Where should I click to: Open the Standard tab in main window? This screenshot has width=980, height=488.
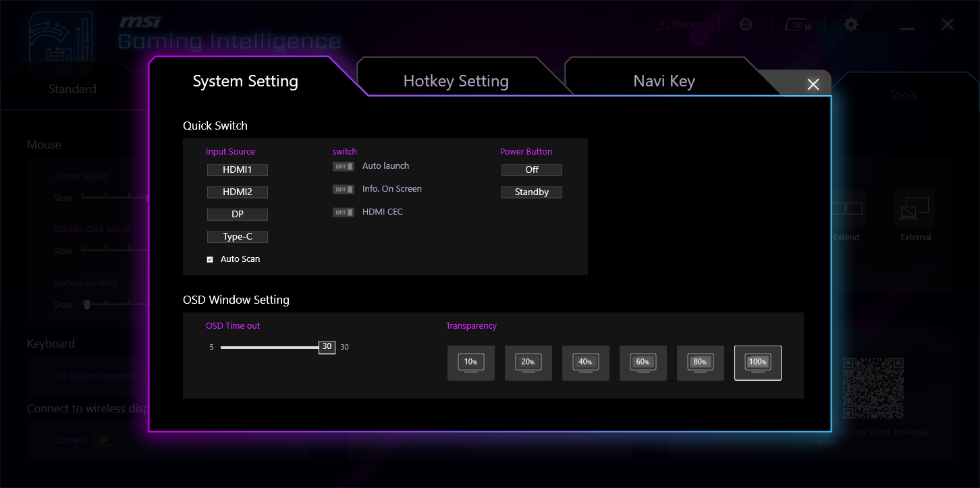point(72,89)
